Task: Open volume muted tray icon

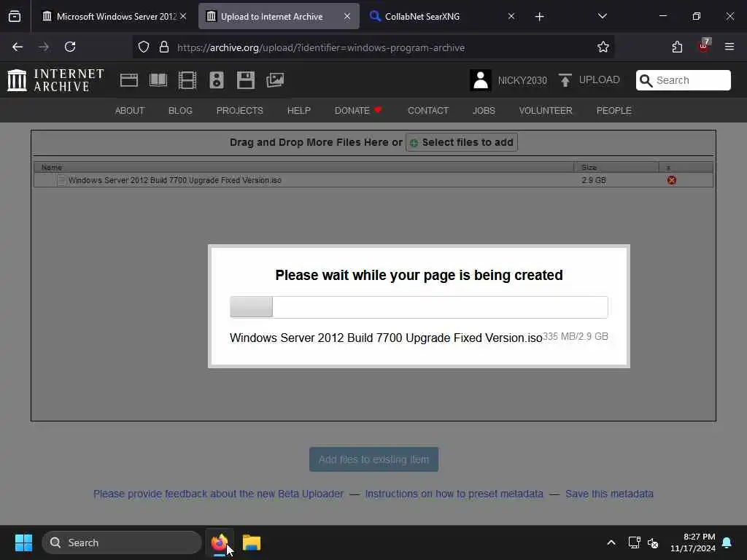Action: coord(653,542)
